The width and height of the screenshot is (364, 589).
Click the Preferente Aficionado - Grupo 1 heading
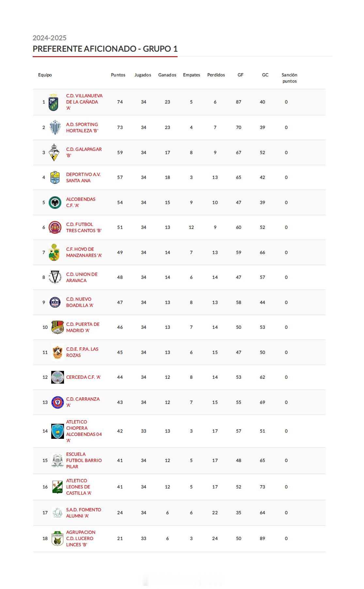105,49
